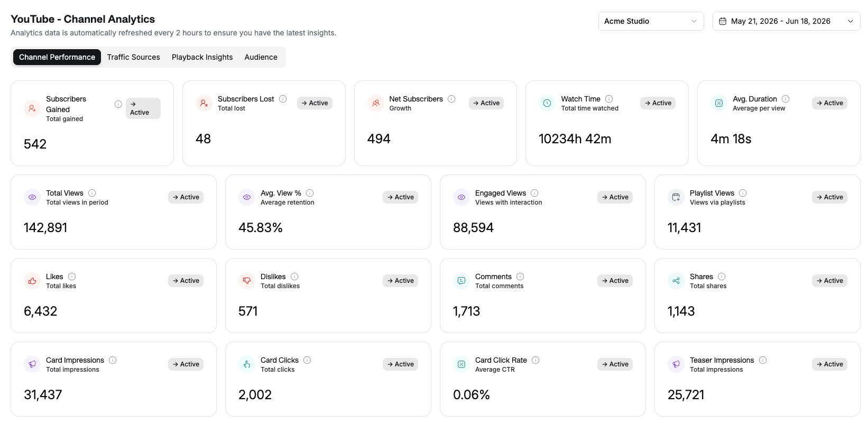Click the Card Impressions megaphone icon
Image resolution: width=868 pixels, height=423 pixels.
(x=32, y=364)
